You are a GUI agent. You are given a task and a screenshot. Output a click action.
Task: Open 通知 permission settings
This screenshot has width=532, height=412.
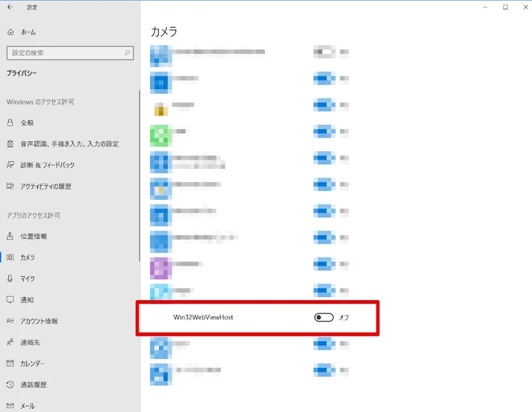27,300
